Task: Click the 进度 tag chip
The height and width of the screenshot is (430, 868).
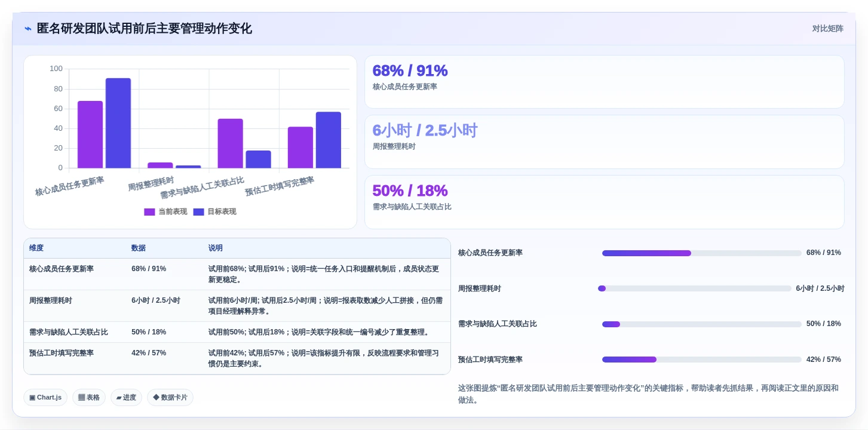Action: pyautogui.click(x=126, y=397)
